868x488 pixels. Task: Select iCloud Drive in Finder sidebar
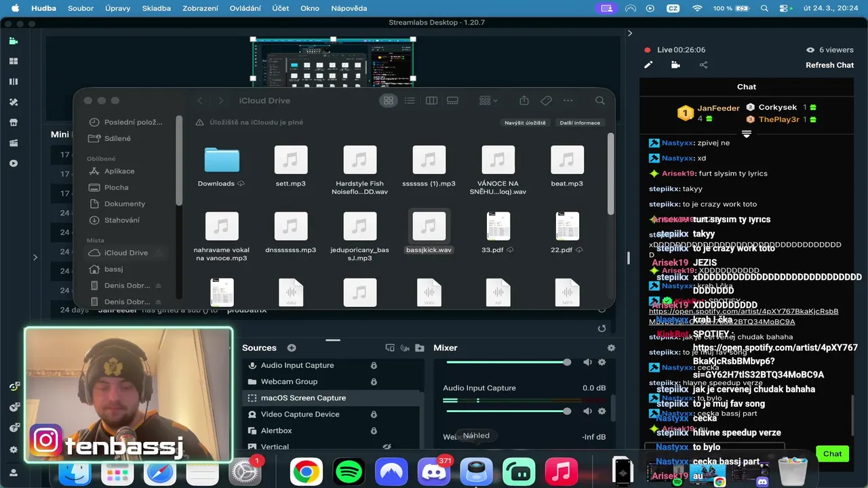click(x=127, y=253)
